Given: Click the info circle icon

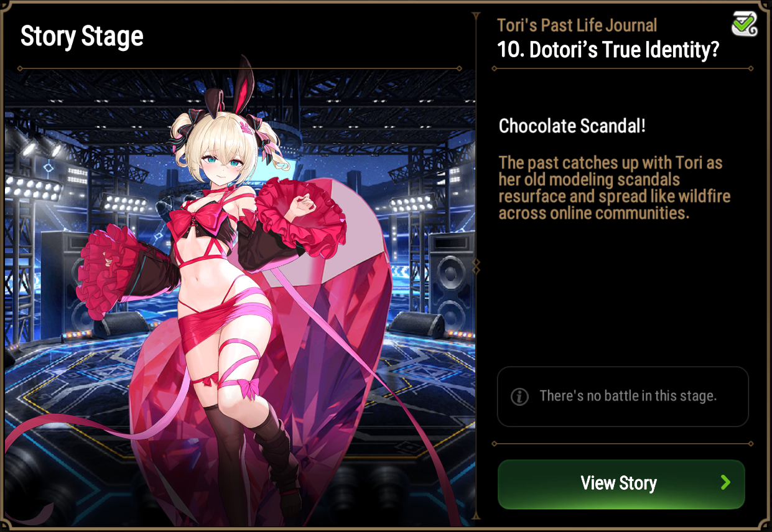Looking at the screenshot, I should (519, 397).
